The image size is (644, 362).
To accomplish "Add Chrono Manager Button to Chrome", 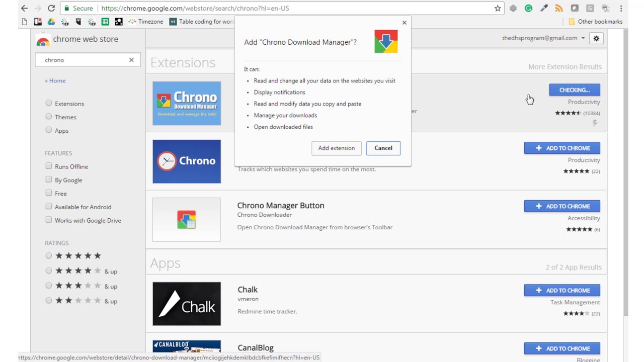I will pos(562,206).
